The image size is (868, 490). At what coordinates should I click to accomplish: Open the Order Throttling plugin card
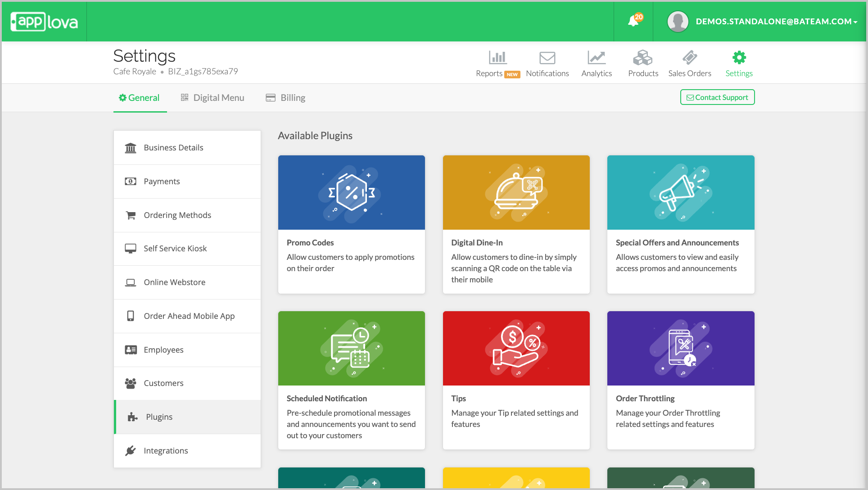(680, 380)
